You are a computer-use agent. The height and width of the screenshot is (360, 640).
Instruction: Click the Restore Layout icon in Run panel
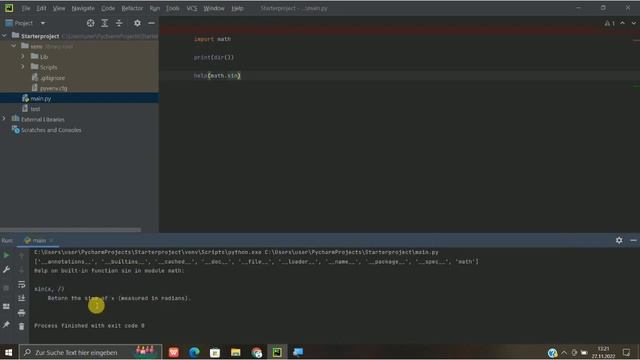(x=6, y=306)
